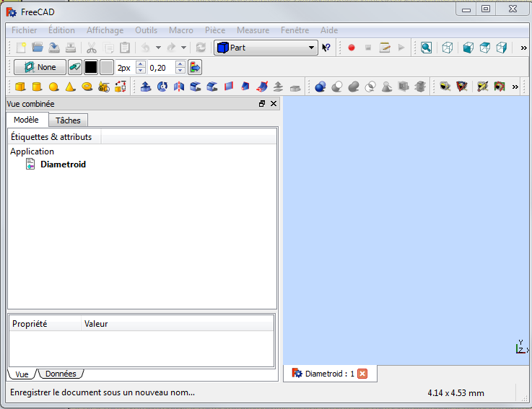Select Diametroid in the model tree

coord(63,164)
